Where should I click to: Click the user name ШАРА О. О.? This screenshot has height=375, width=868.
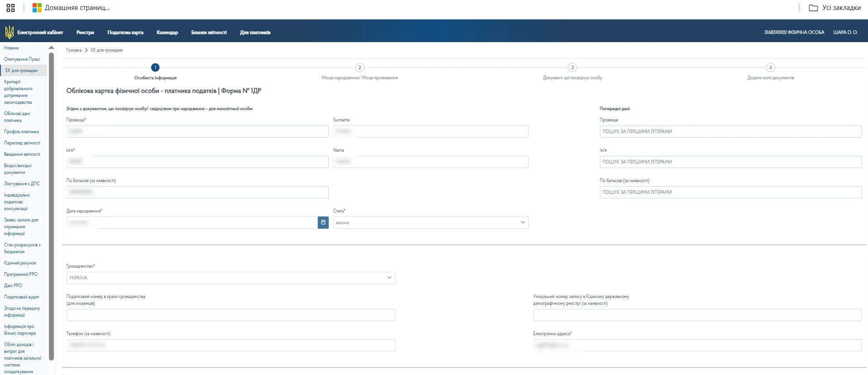[845, 33]
